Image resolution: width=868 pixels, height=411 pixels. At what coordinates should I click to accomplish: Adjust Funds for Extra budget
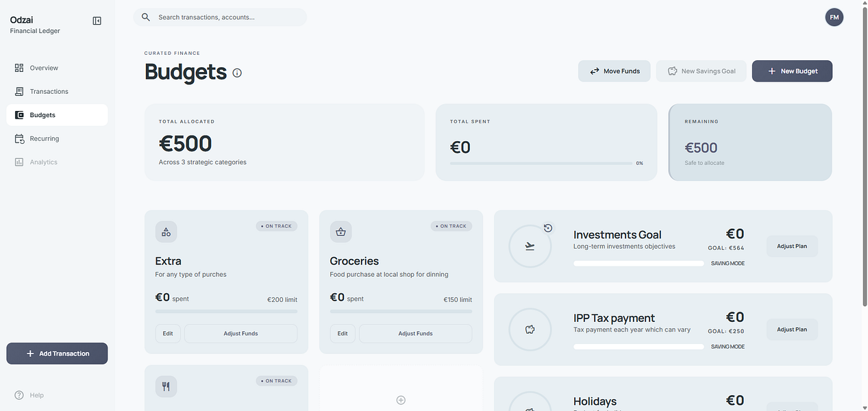(x=240, y=334)
